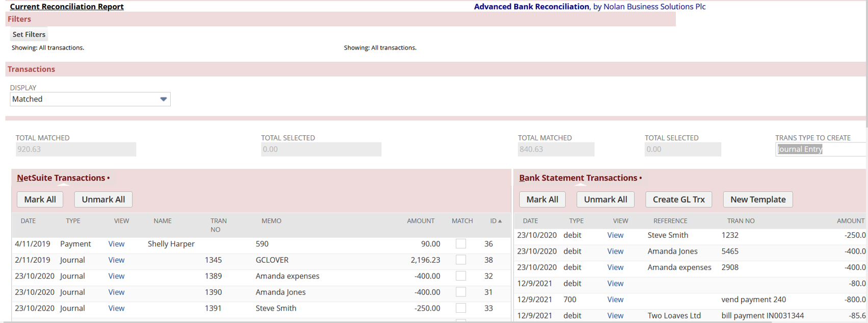Screen dimensions: 868x323
Task: Click Mark All under NetSuite Transactions
Action: [x=40, y=200]
